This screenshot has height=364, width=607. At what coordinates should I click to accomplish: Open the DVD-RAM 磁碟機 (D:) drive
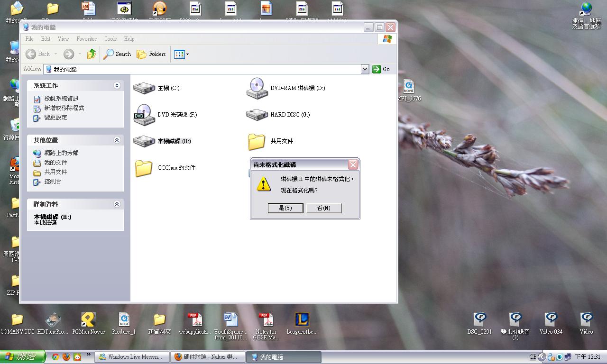point(257,88)
